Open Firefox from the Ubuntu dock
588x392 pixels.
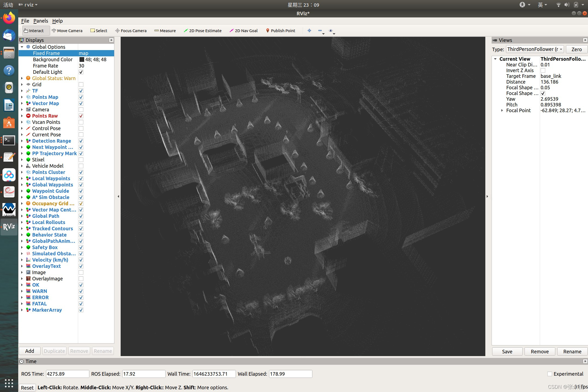point(9,18)
